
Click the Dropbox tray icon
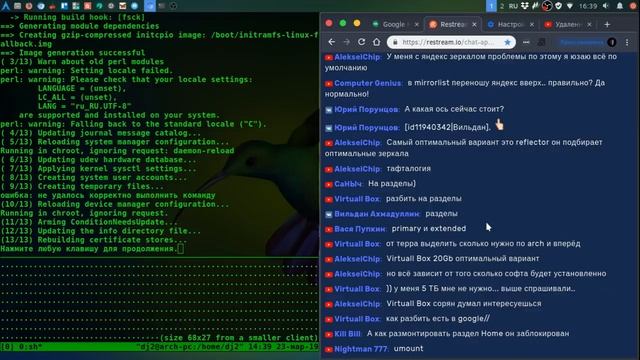525,6
